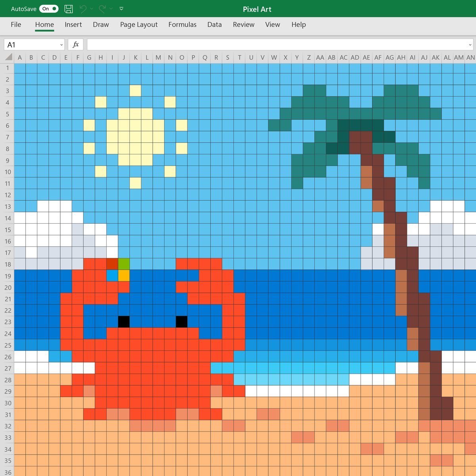Expand the Undo history dropdown arrow
Viewport: 476px width, 476px height.
92,9
